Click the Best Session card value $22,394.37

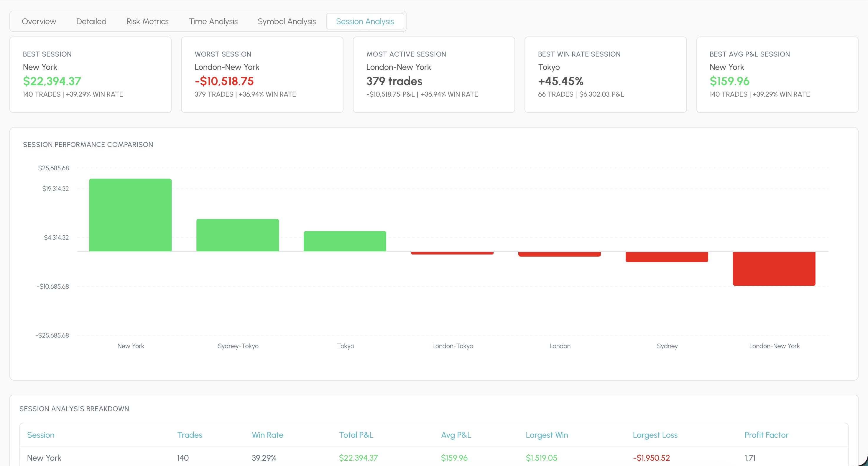52,81
